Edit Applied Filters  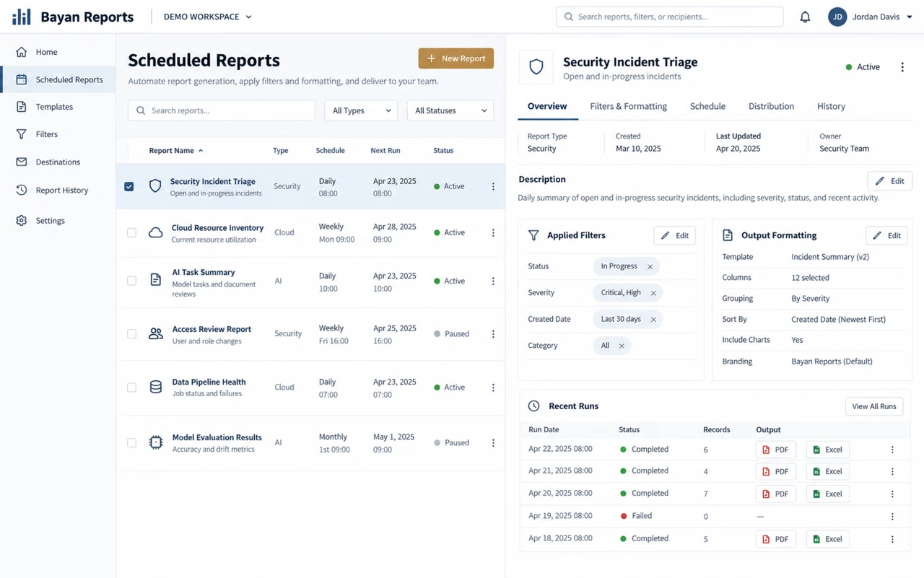point(675,236)
